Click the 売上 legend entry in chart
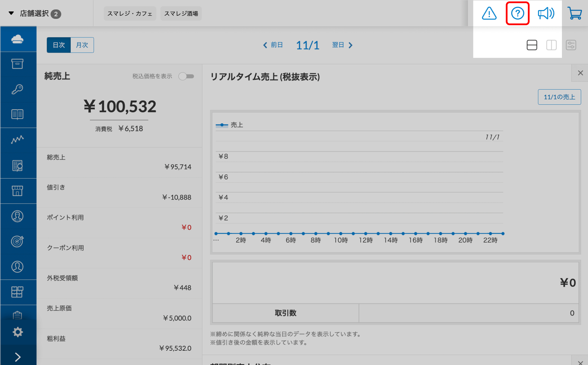Image resolution: width=588 pixels, height=365 pixels. 230,125
